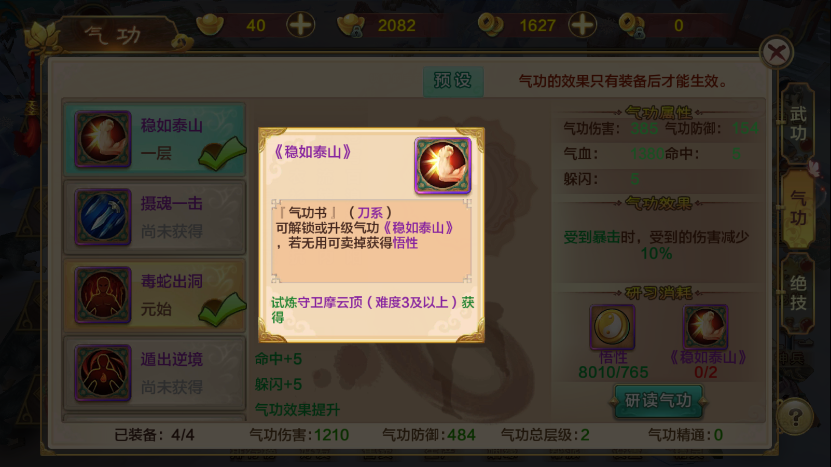Click the 稳如泰山 flexing arm skill icon in list
This screenshot has width=831, height=467.
click(103, 139)
